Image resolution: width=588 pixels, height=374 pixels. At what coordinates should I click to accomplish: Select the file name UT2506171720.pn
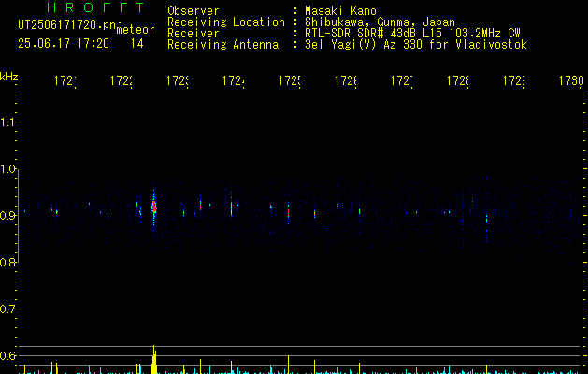click(x=67, y=24)
